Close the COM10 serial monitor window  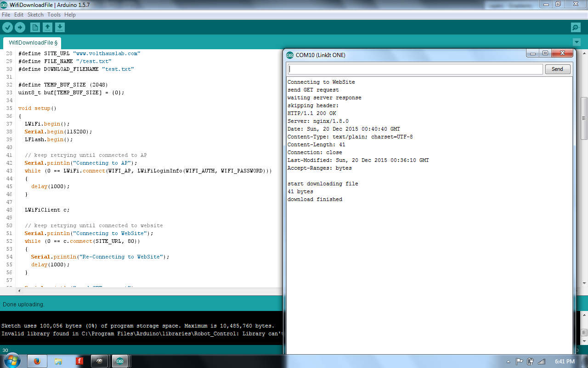coord(562,53)
